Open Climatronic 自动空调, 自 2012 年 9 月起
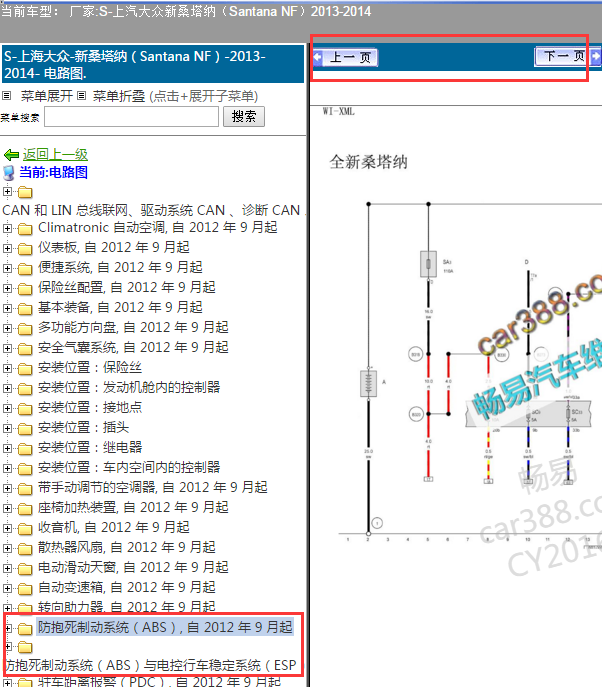The height and width of the screenshot is (687, 602). coord(158,227)
